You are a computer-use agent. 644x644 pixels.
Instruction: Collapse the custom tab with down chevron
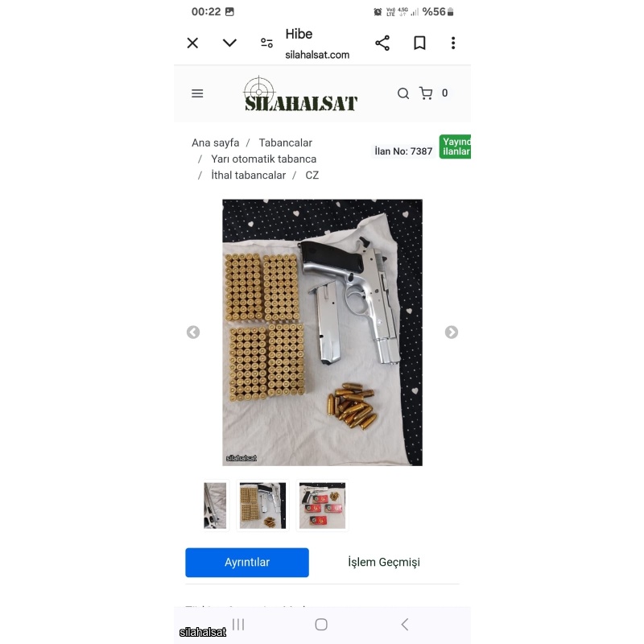(229, 43)
